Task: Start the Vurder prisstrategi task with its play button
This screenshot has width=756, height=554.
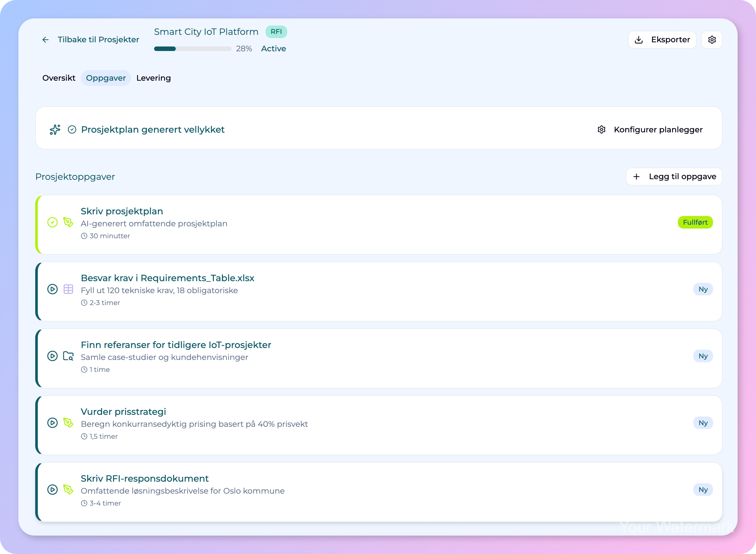Action: tap(52, 423)
